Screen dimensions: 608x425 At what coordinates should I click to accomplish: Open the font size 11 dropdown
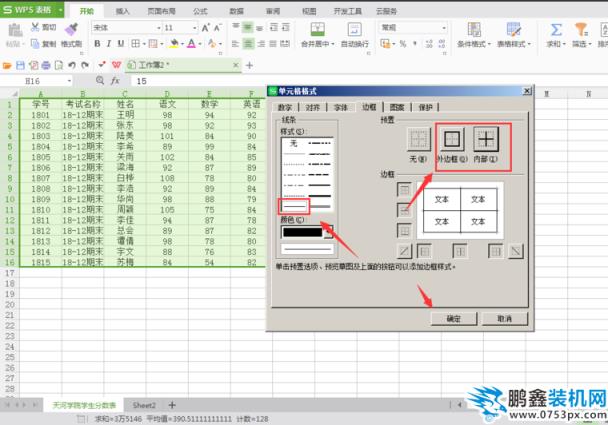tap(195, 28)
